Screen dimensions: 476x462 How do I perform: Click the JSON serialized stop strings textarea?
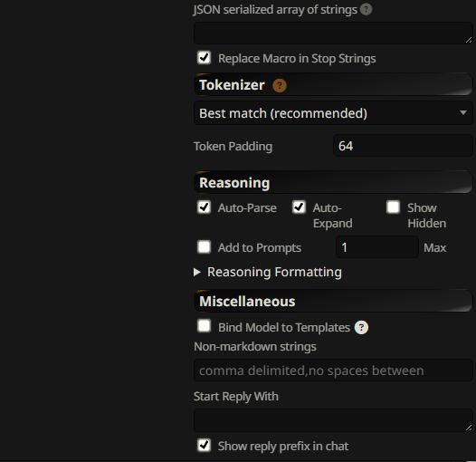point(333,33)
